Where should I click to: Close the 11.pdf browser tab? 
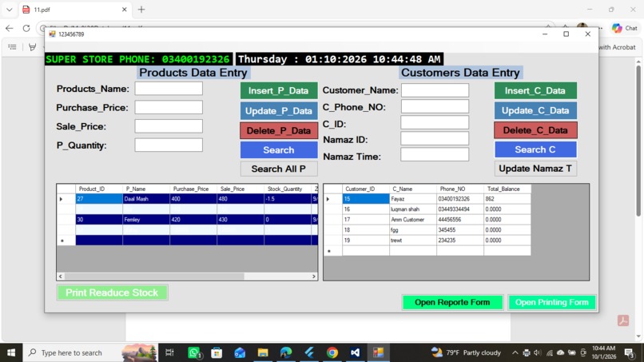pyautogui.click(x=125, y=10)
